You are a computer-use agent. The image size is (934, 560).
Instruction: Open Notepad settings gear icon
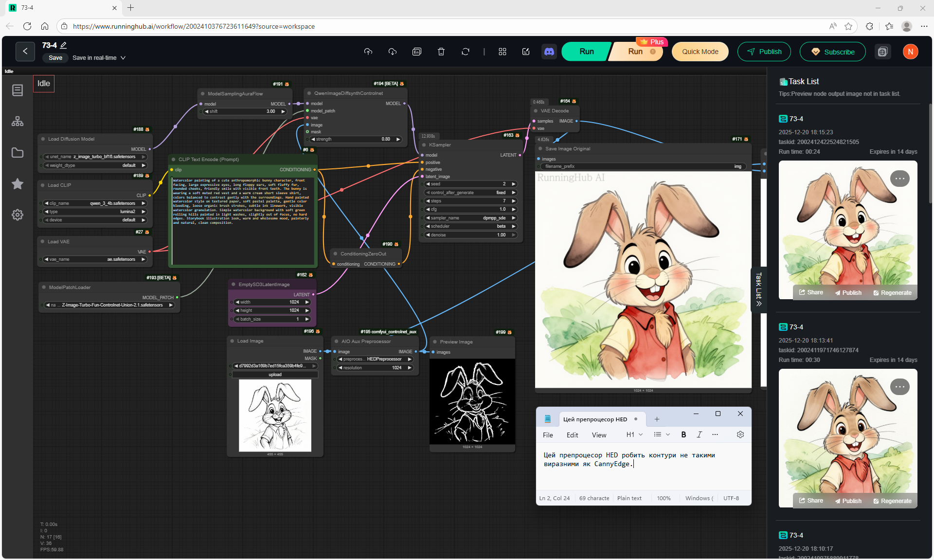(x=740, y=434)
